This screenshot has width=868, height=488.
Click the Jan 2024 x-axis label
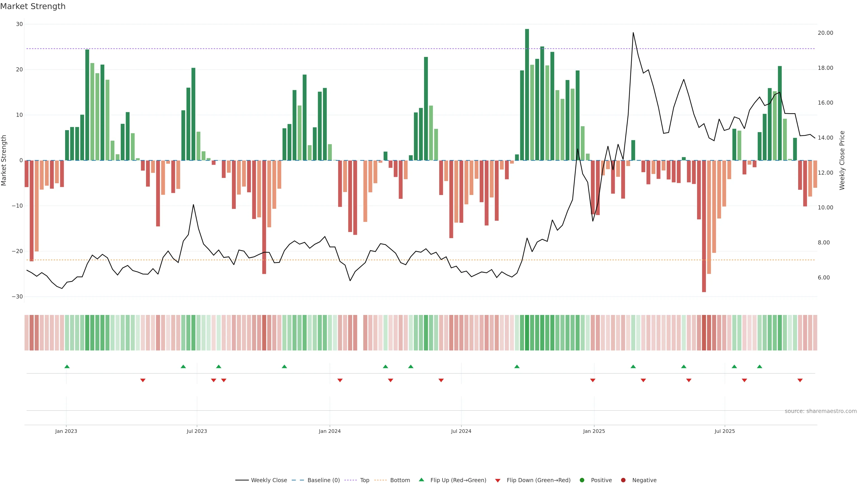330,431
